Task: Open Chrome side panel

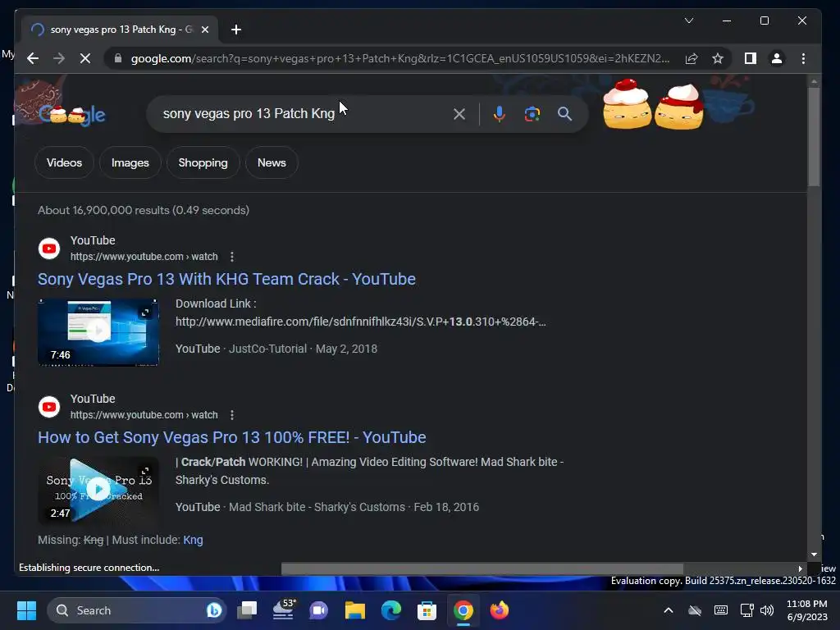Action: tap(750, 58)
